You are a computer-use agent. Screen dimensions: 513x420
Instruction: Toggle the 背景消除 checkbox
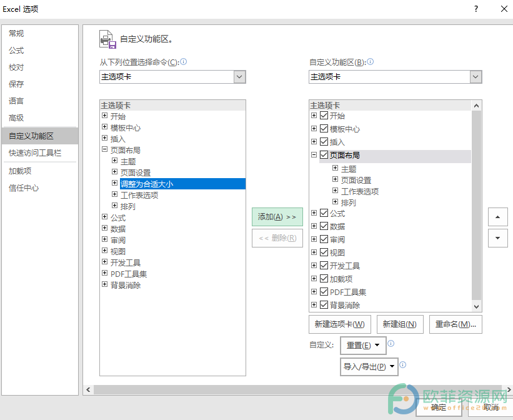pos(324,304)
